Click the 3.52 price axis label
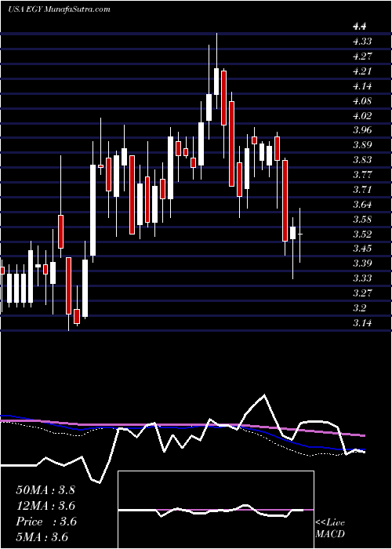Viewport: 392px width, 549px height. click(x=362, y=234)
